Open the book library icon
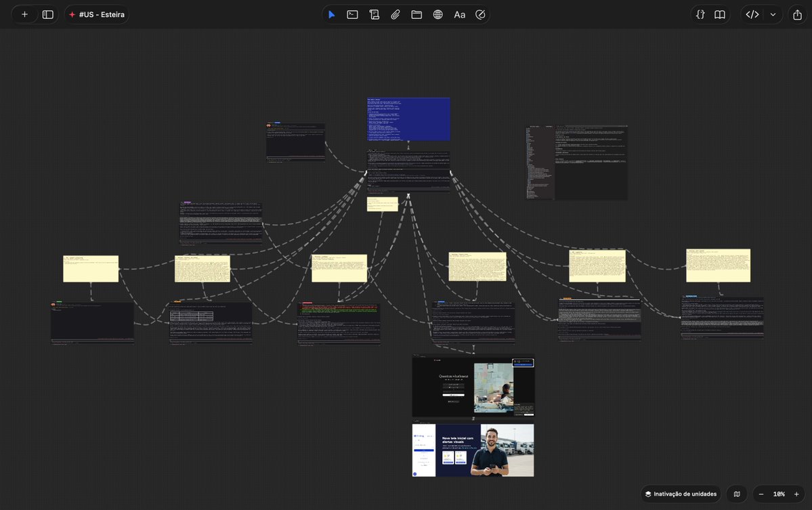 coord(720,14)
